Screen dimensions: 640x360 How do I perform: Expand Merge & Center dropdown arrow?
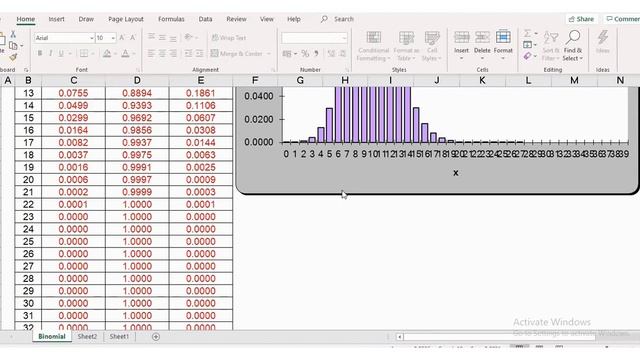click(269, 54)
